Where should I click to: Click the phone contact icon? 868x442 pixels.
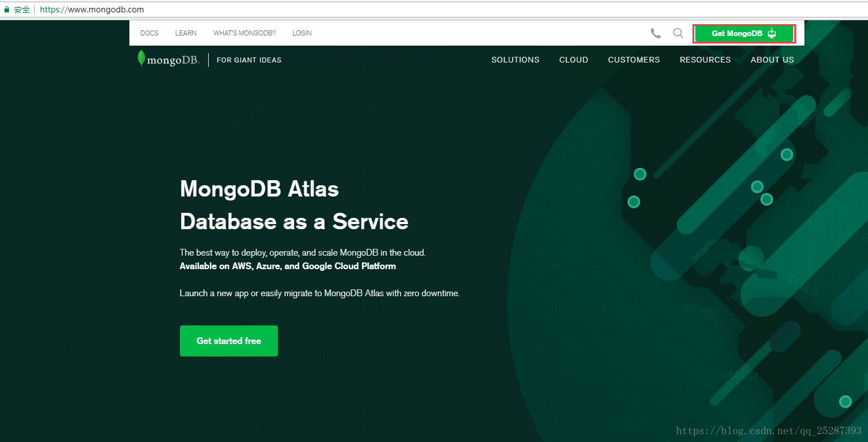coord(656,33)
